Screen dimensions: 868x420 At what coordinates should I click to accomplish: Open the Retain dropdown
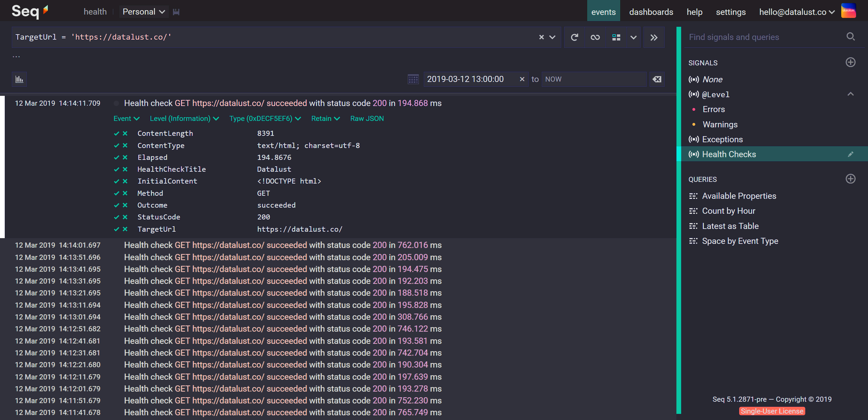[x=325, y=119]
